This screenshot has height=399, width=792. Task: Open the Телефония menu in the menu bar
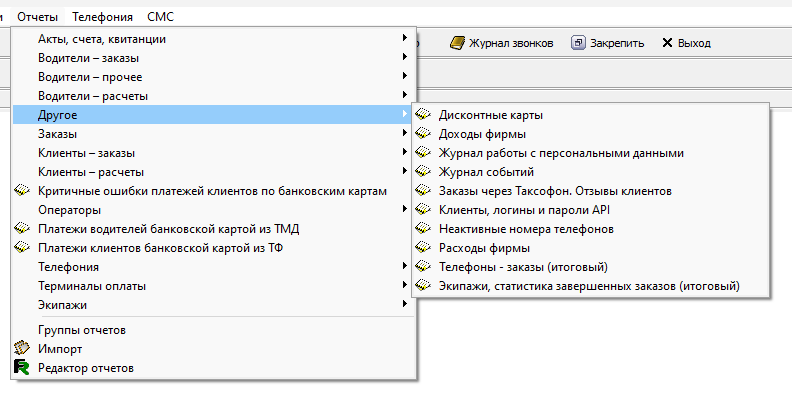click(103, 17)
